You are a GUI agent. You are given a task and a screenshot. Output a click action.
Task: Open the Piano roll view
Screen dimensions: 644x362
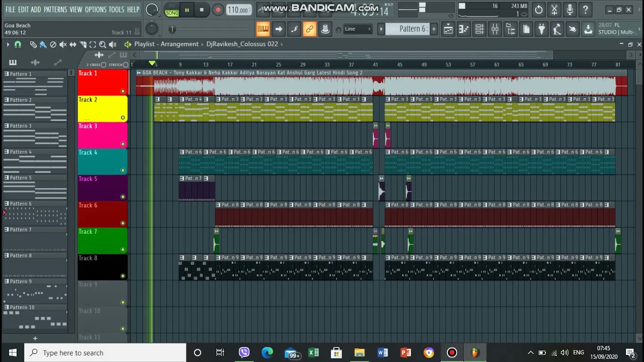[x=463, y=29]
